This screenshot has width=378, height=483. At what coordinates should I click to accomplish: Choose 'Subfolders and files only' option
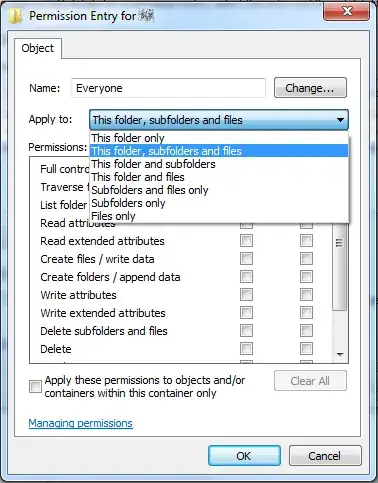point(219,190)
